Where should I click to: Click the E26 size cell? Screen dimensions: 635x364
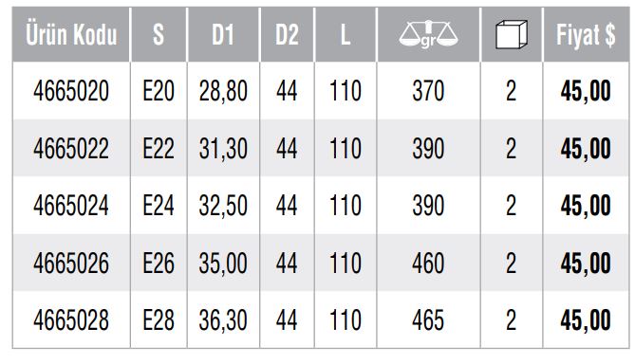click(x=159, y=263)
